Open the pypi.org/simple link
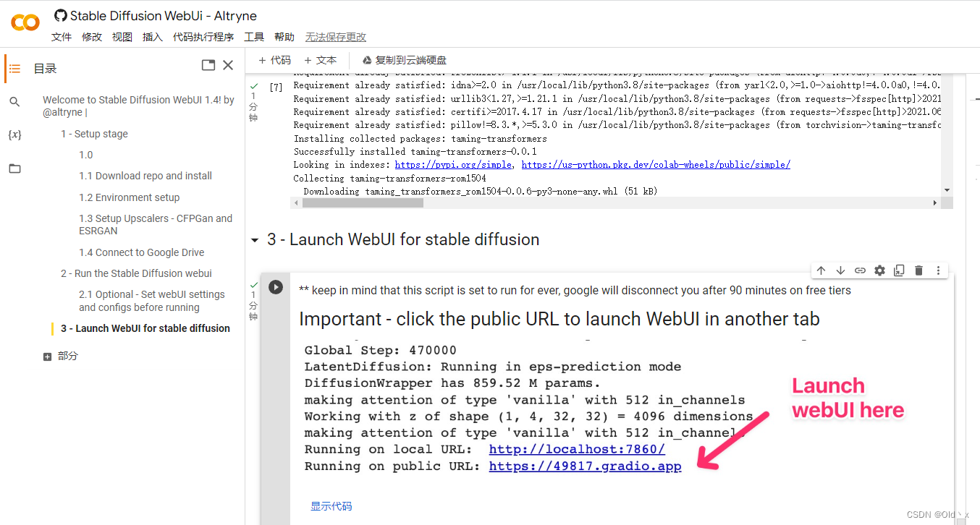 pyautogui.click(x=454, y=165)
